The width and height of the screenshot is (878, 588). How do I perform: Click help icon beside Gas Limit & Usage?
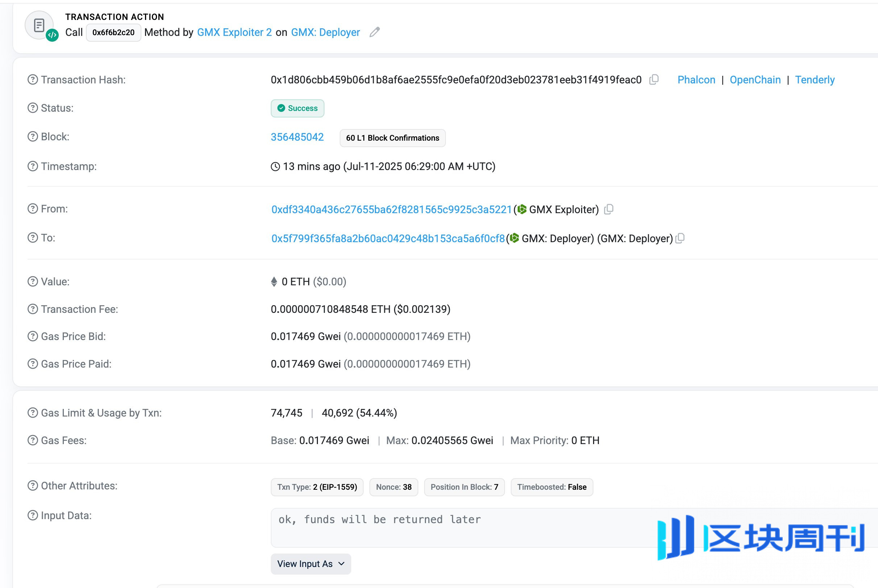pyautogui.click(x=33, y=413)
